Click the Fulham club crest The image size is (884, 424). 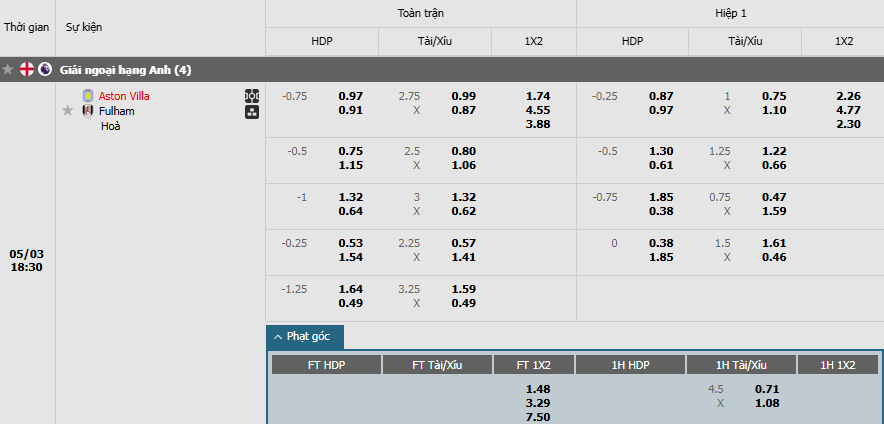tap(87, 111)
